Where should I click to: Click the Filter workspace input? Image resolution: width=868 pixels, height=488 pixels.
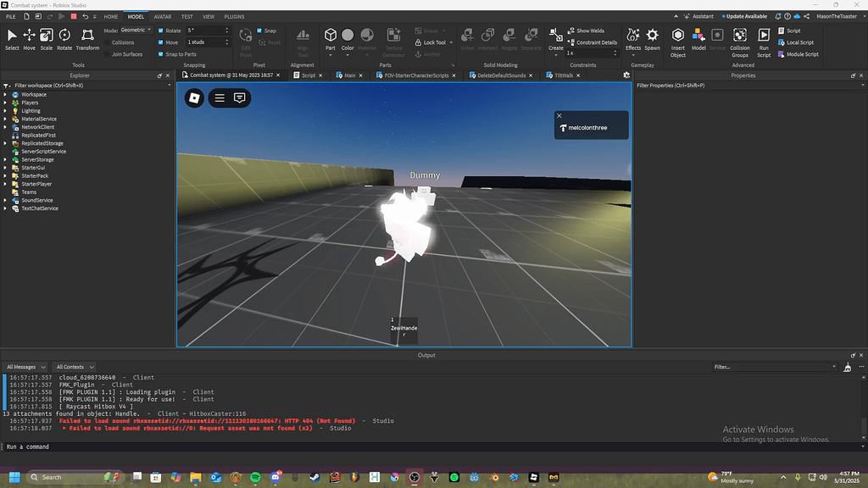point(88,86)
